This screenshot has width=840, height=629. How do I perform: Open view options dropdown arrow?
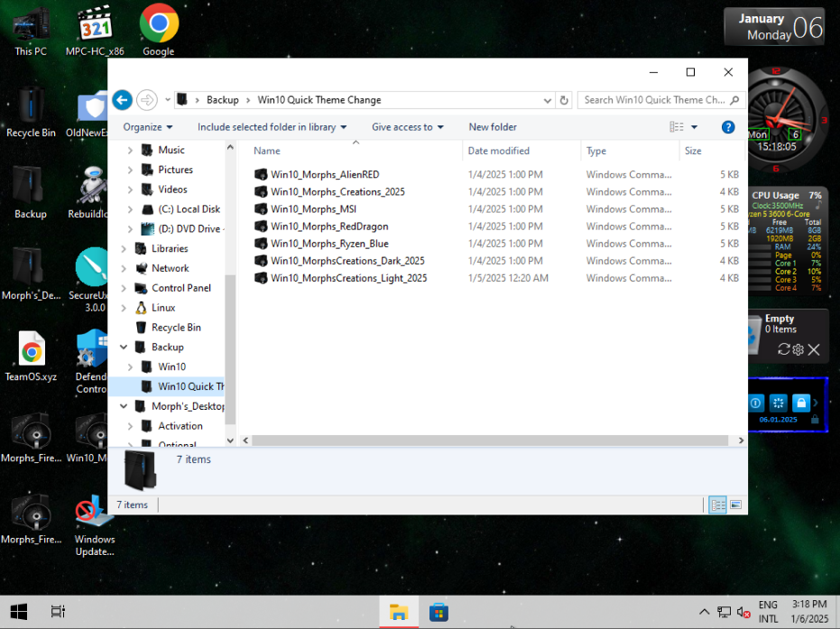tap(695, 127)
